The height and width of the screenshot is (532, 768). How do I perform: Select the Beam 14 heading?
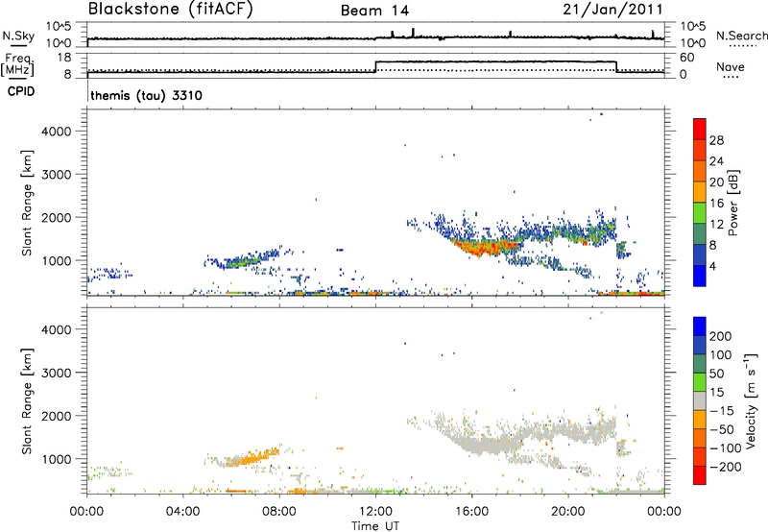[x=374, y=11]
